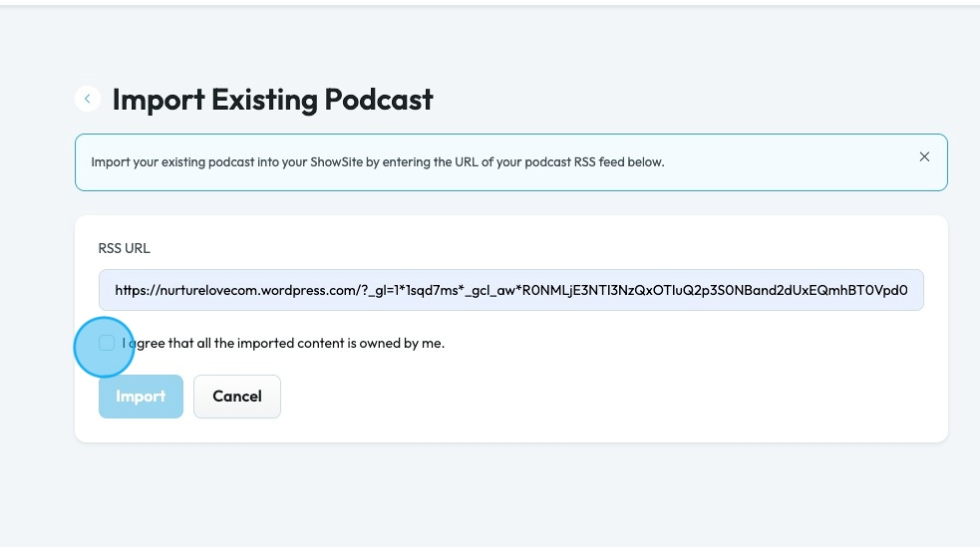The image size is (980, 547).
Task: Start importing with the blue Import button
Action: tap(141, 397)
